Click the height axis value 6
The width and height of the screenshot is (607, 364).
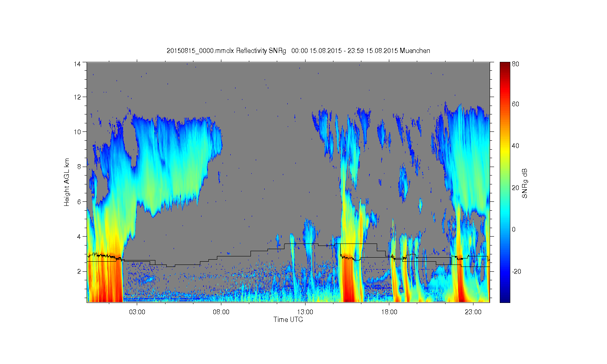click(79, 202)
